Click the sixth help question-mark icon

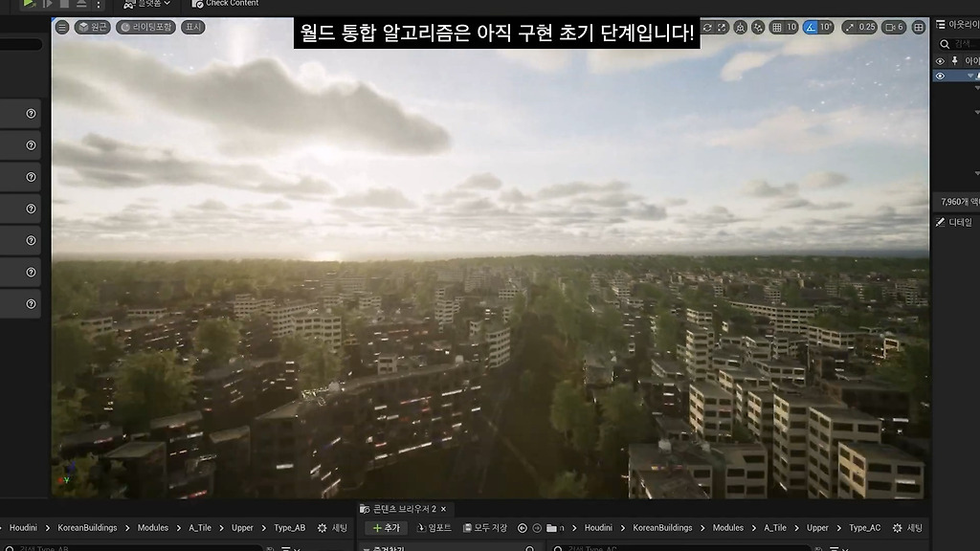[31, 272]
